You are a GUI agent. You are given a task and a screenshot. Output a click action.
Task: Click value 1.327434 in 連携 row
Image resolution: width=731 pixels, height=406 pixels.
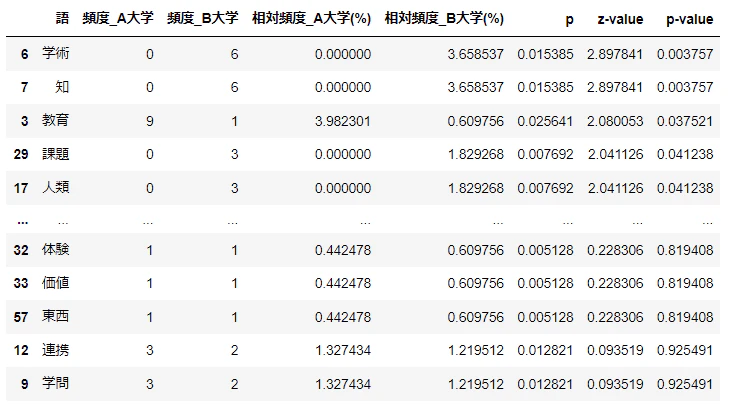[x=343, y=351]
